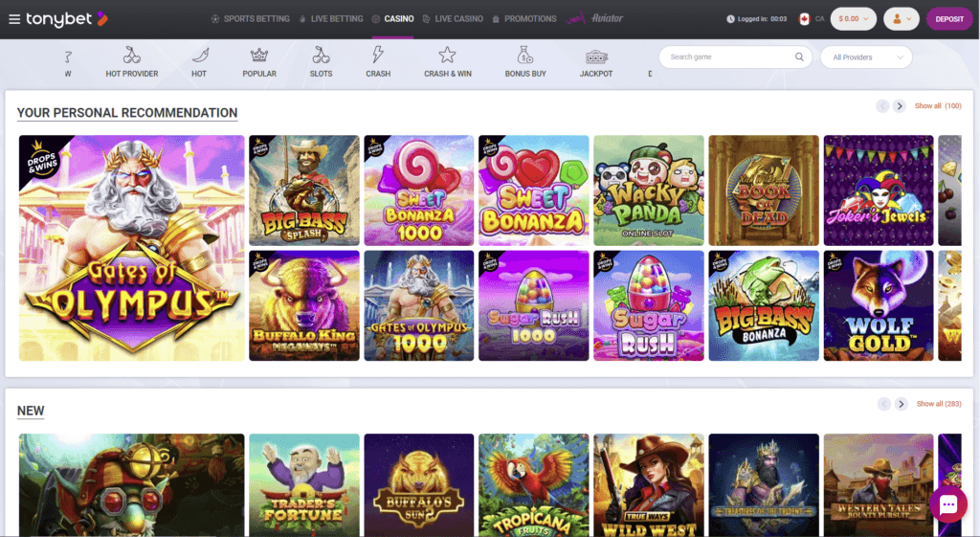Show all 100 recommended games

click(x=938, y=106)
